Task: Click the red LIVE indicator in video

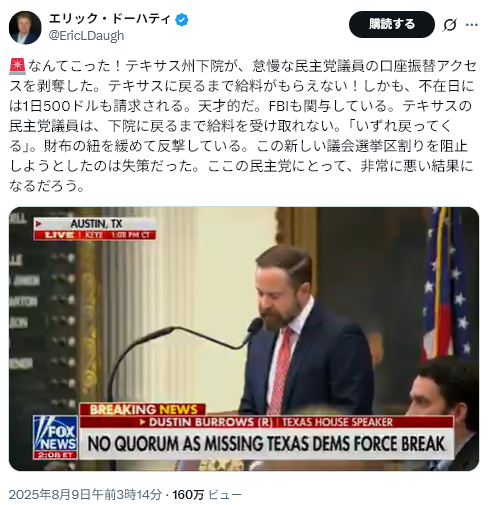Action: click(x=60, y=235)
